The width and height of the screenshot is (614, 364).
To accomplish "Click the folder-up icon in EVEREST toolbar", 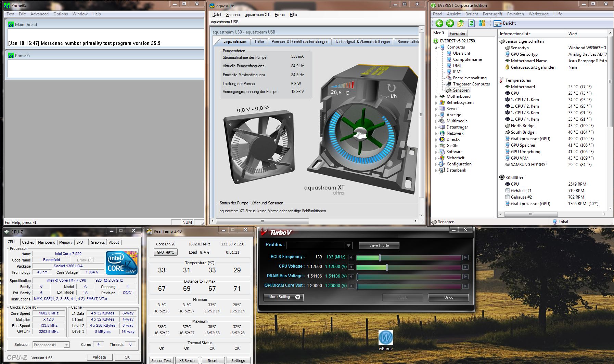I will coord(461,23).
